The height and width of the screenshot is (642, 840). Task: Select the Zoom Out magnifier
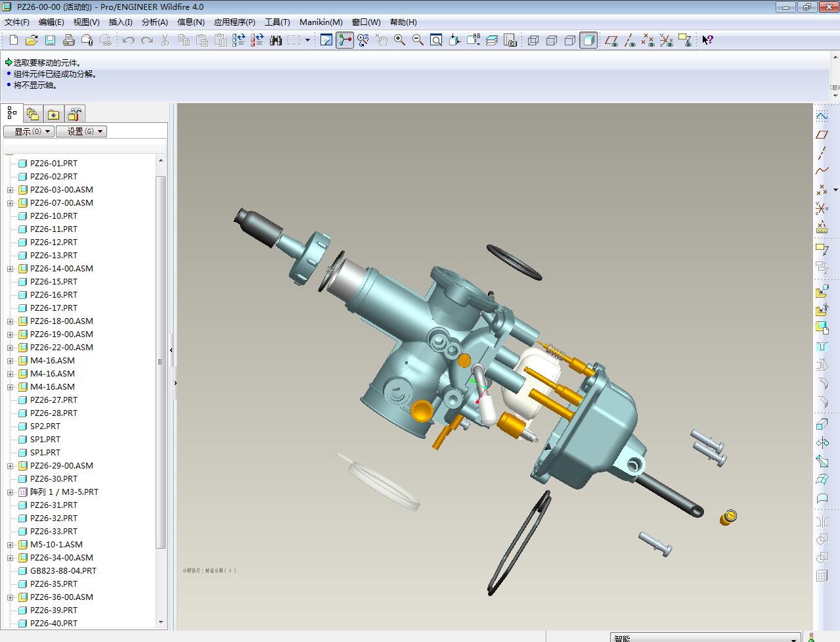418,40
